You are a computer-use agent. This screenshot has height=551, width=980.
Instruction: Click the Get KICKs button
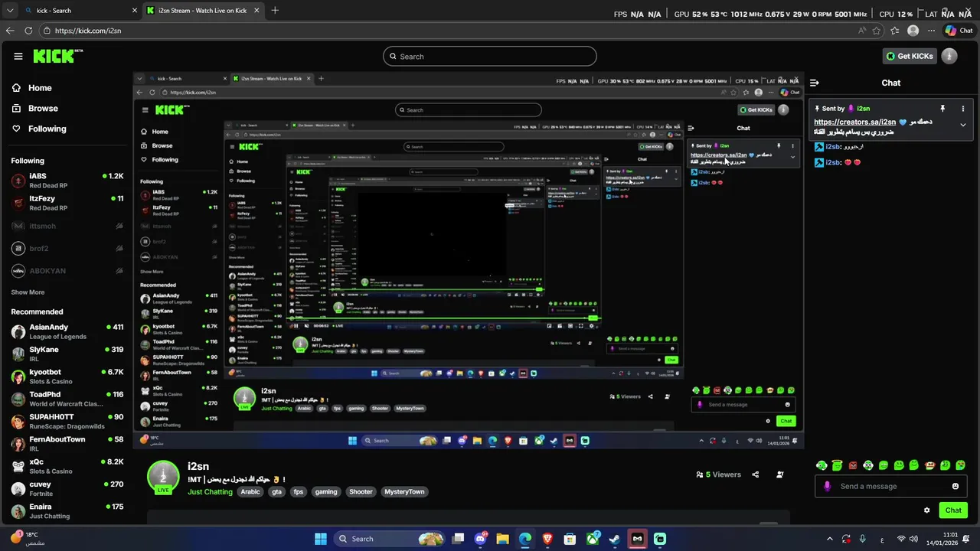910,56
